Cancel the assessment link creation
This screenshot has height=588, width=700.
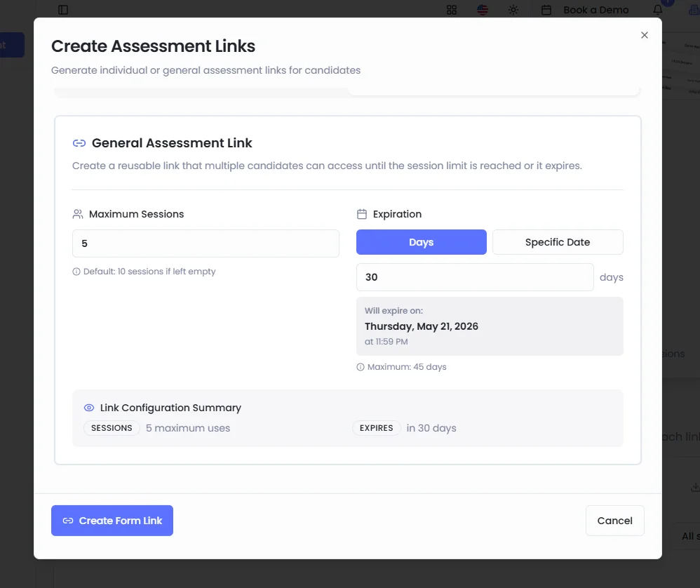coord(614,521)
